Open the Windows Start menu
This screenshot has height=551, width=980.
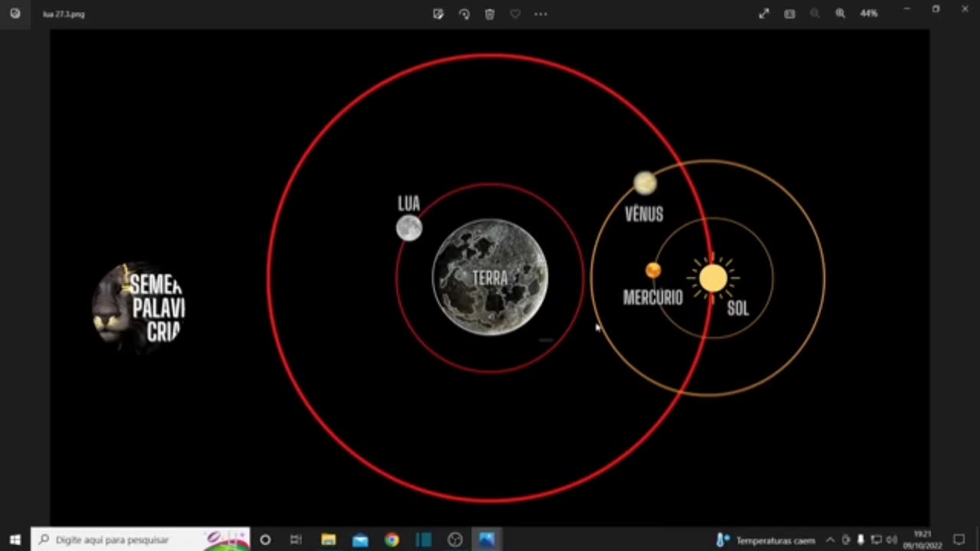(x=15, y=540)
